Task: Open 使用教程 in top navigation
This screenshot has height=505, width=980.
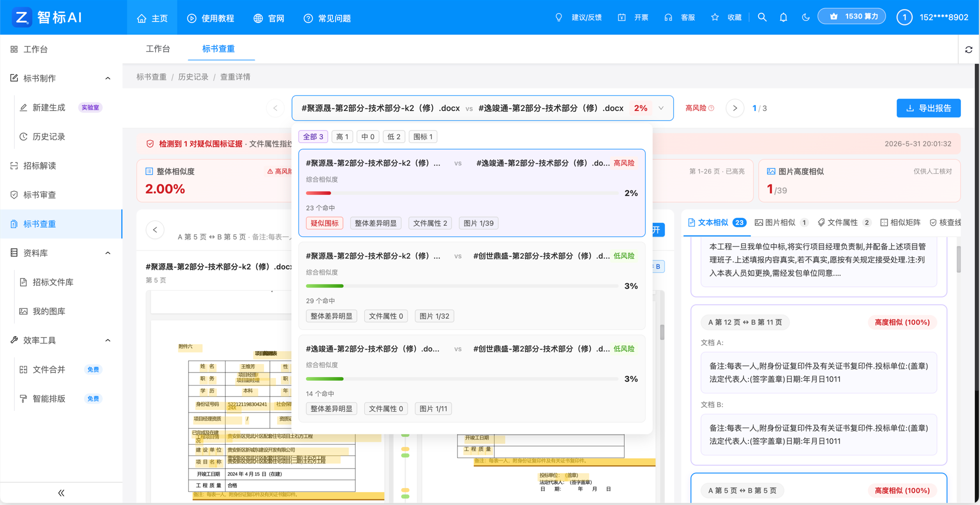Action: (210, 18)
